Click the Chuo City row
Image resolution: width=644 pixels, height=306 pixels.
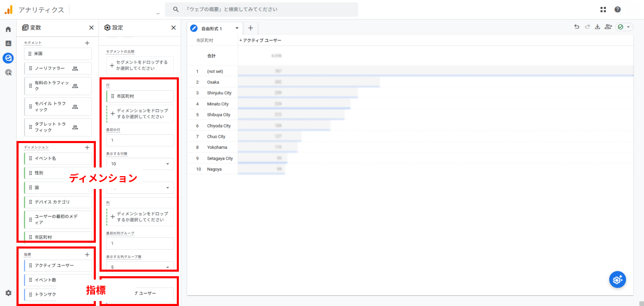point(410,136)
